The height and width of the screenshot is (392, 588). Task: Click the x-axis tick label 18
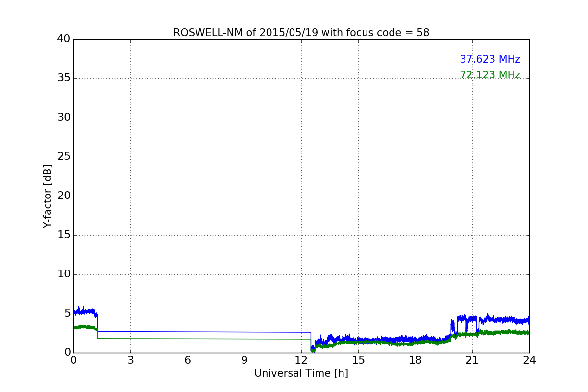[x=416, y=360]
